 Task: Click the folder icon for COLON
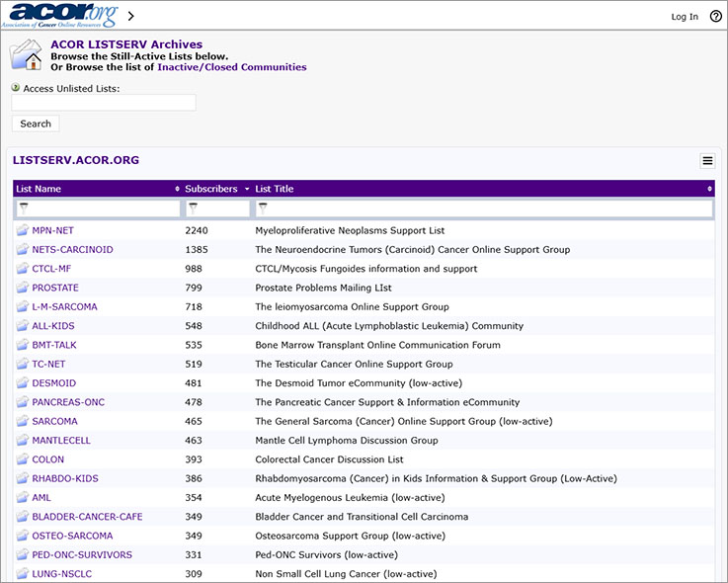click(x=23, y=458)
